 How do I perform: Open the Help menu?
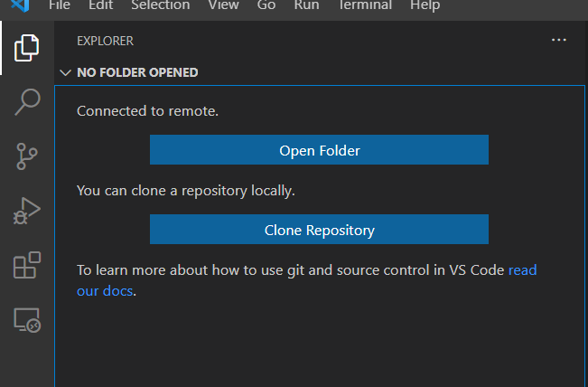click(425, 5)
